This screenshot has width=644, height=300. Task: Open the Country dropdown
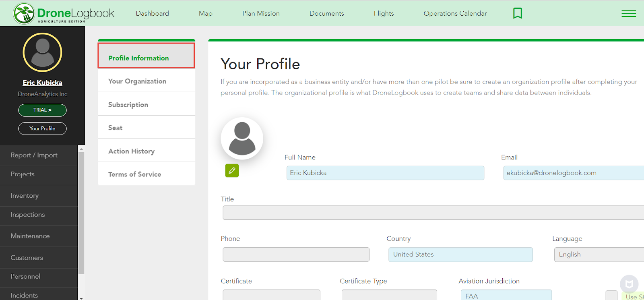pos(460,254)
